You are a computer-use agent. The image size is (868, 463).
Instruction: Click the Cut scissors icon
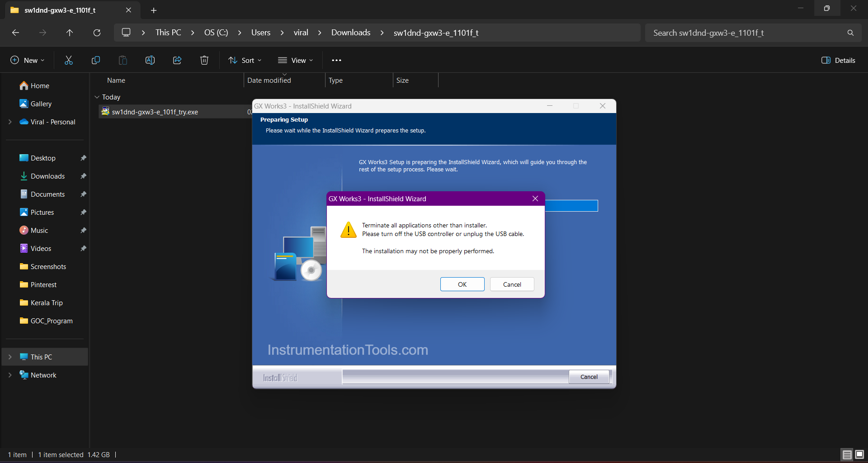(69, 60)
